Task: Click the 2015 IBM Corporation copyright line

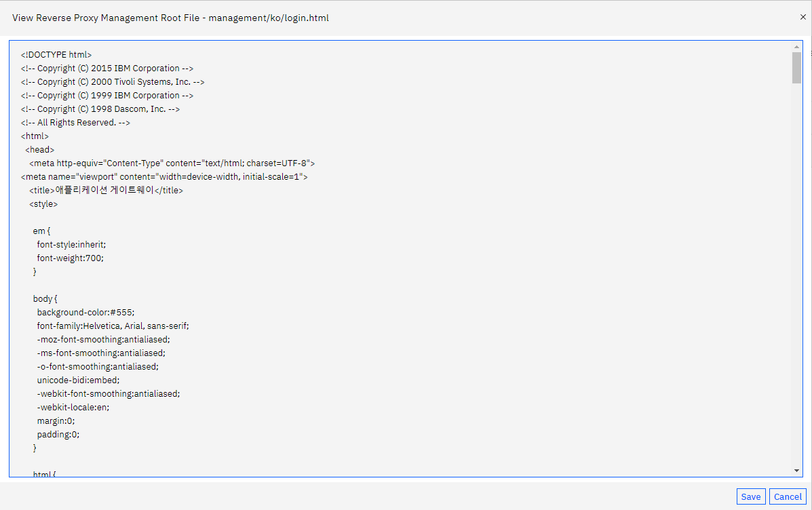Action: point(107,68)
